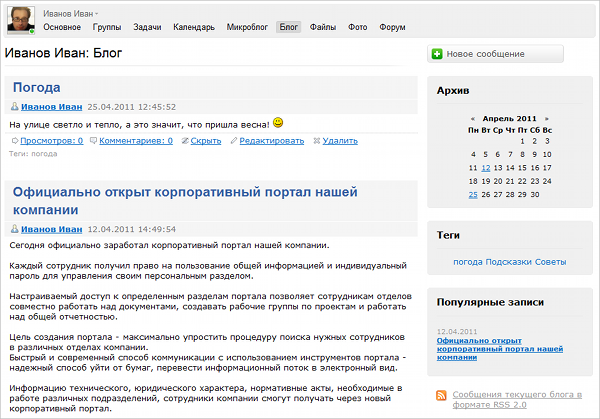600x419 pixels.
Task: Switch to the Календарь tab
Action: click(195, 27)
